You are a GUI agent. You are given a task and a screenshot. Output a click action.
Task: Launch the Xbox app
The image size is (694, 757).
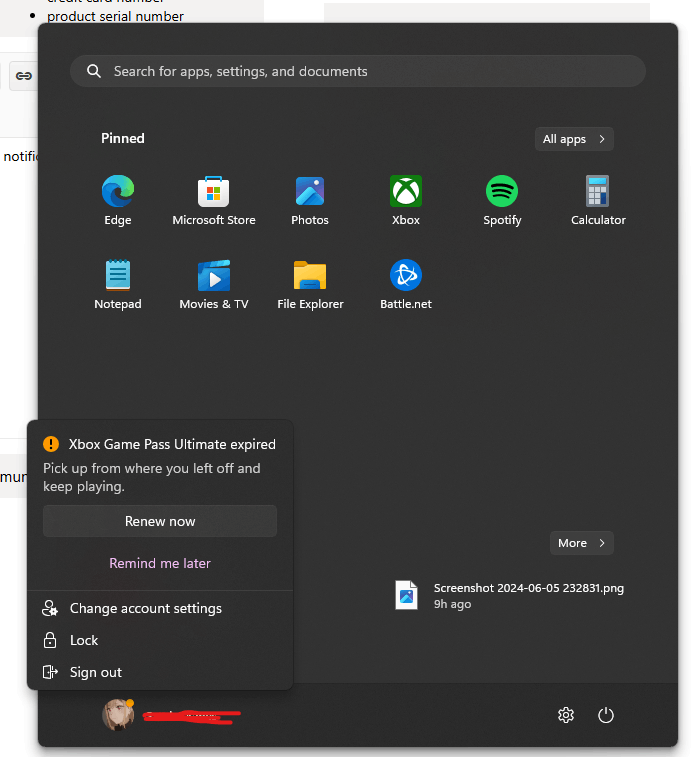point(406,200)
